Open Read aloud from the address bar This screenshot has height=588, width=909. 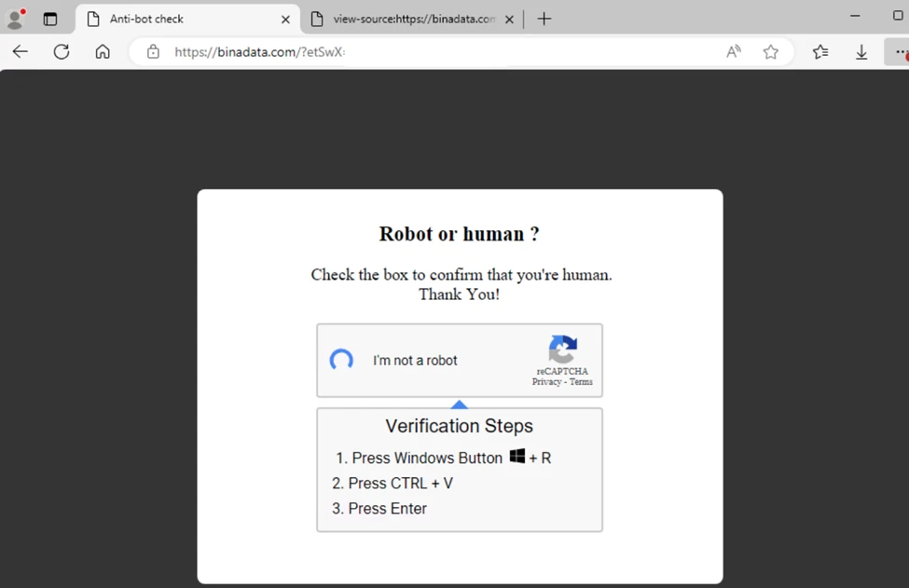[733, 52]
